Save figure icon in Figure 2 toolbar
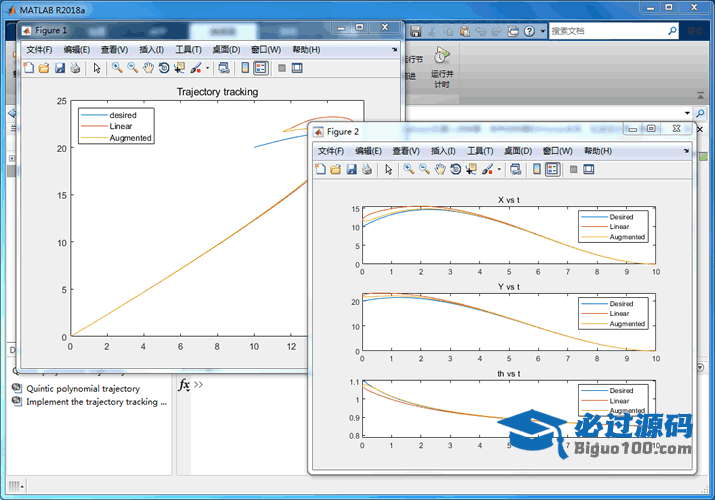 (352, 170)
